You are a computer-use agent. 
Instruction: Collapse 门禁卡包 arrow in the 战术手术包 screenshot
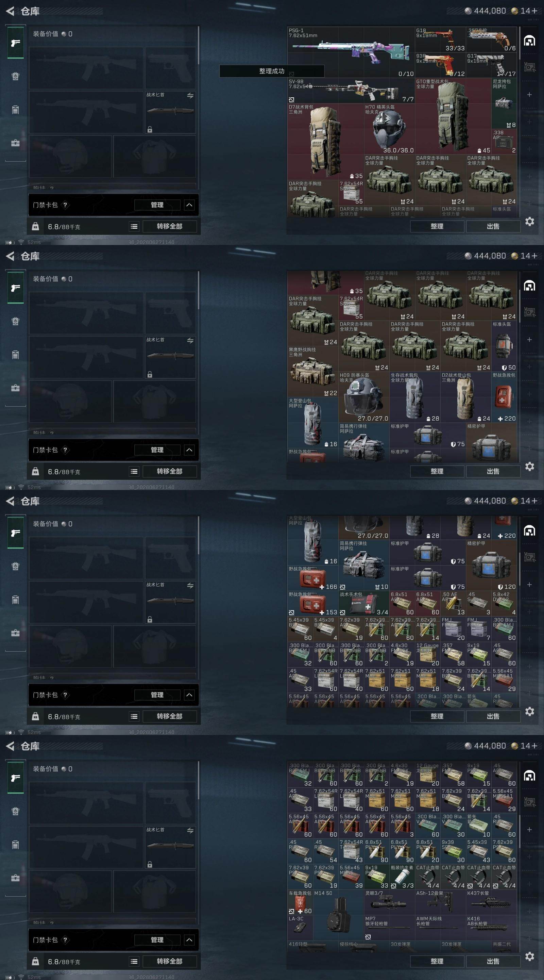click(x=189, y=695)
